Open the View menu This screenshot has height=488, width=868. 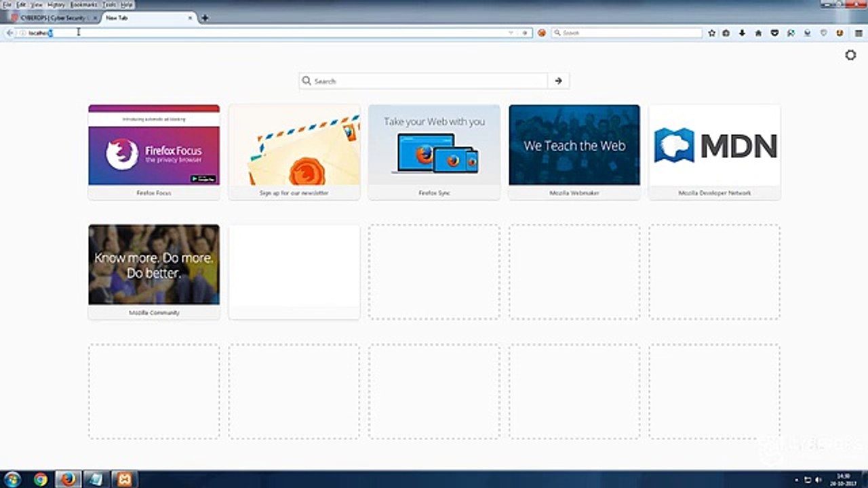point(38,5)
